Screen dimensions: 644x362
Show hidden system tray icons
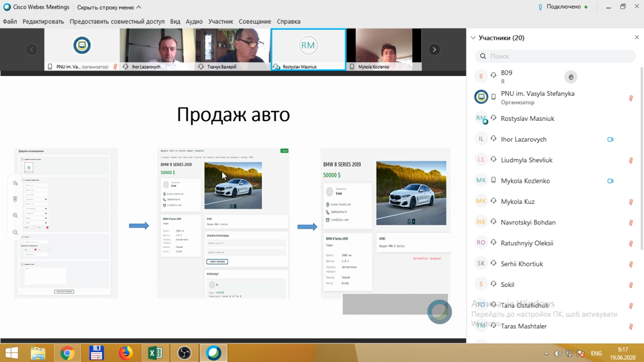pyautogui.click(x=547, y=354)
